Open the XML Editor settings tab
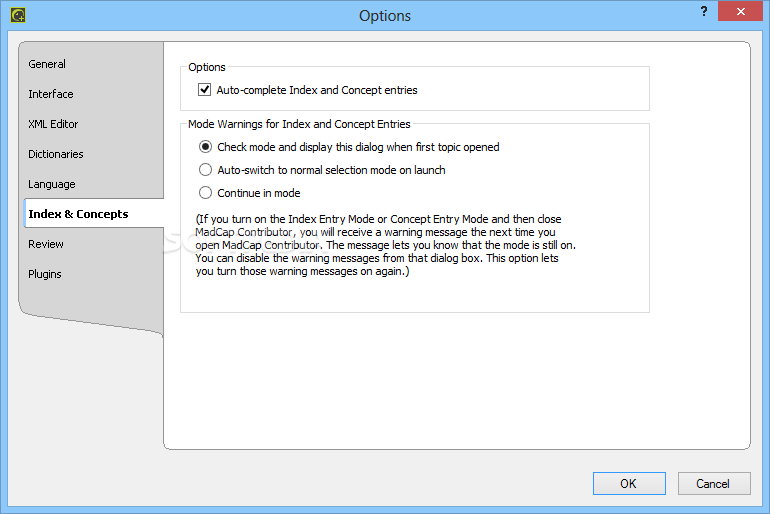 tap(53, 124)
